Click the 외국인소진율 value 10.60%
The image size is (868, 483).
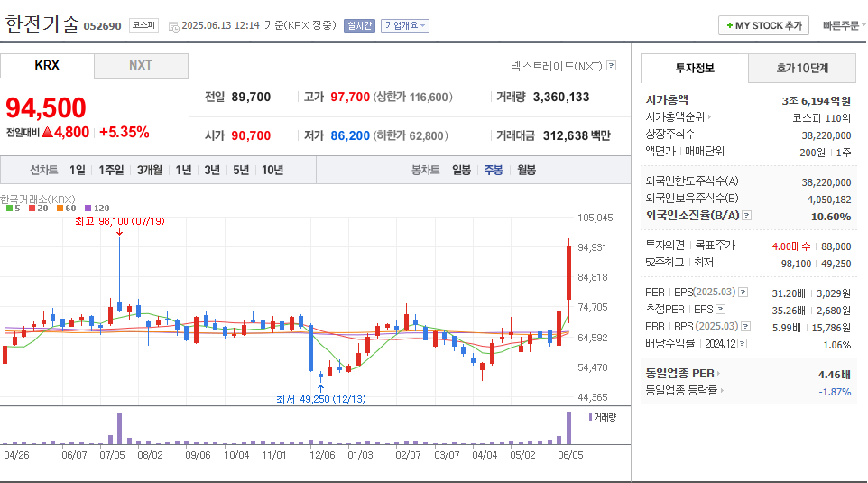coord(831,217)
